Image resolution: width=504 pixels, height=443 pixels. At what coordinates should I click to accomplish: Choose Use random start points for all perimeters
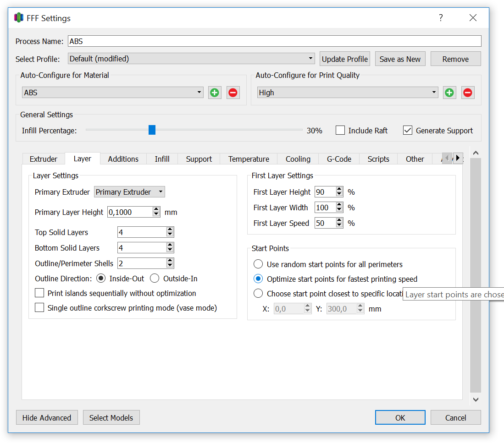[258, 264]
